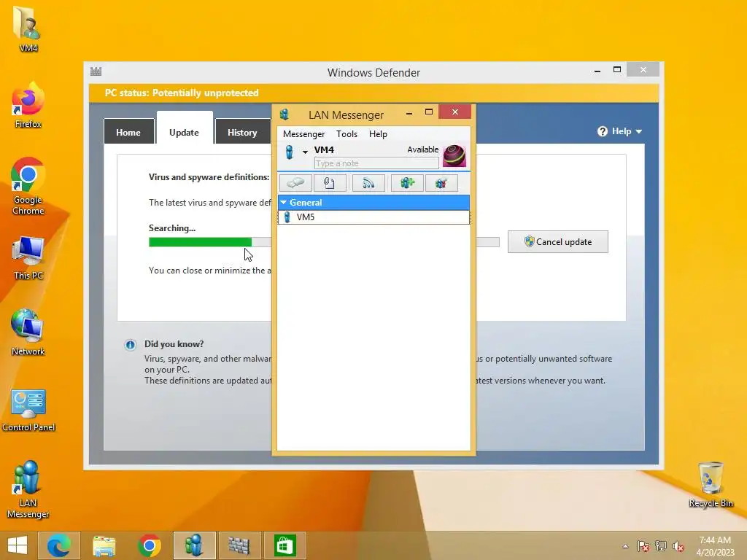Select the Recycle Bin desktop icon
The height and width of the screenshot is (560, 747).
(711, 484)
